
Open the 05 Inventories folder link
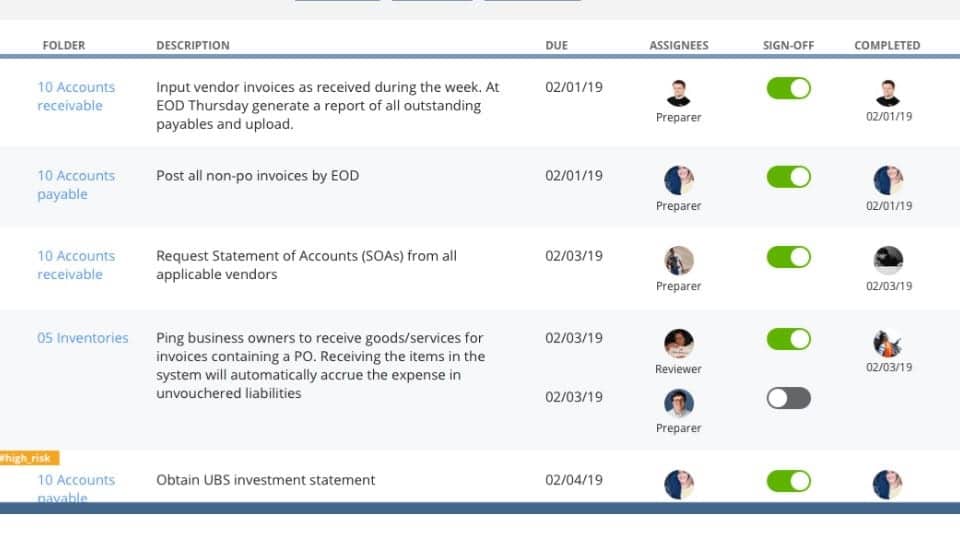83,338
